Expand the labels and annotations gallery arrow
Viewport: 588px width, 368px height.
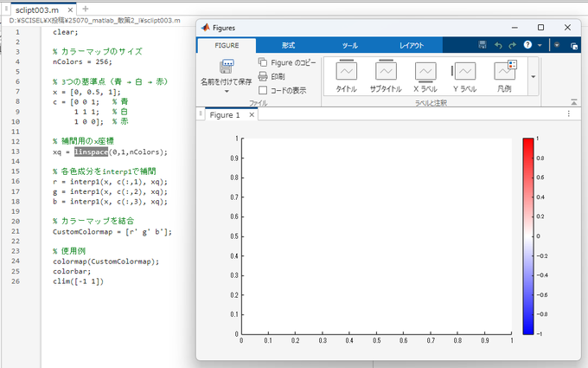534,76
